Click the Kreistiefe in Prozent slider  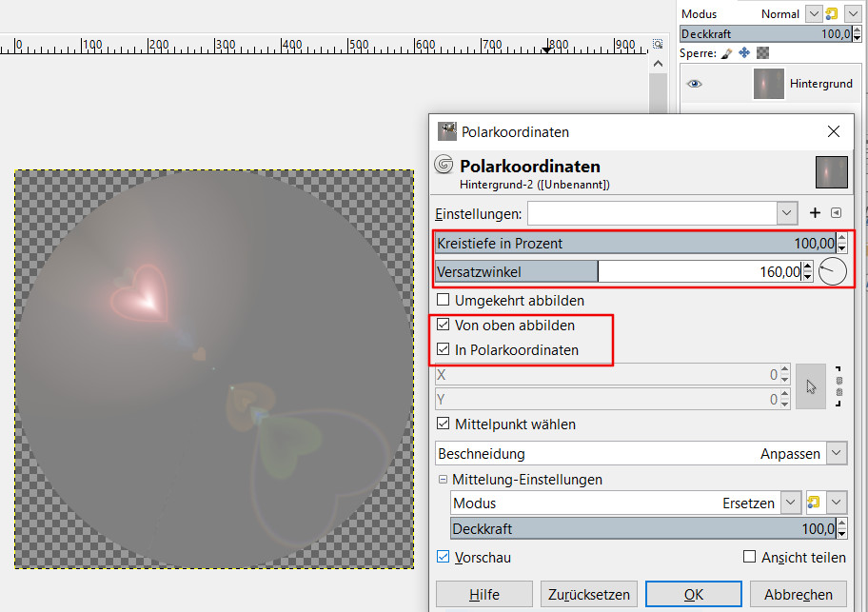[x=636, y=243]
